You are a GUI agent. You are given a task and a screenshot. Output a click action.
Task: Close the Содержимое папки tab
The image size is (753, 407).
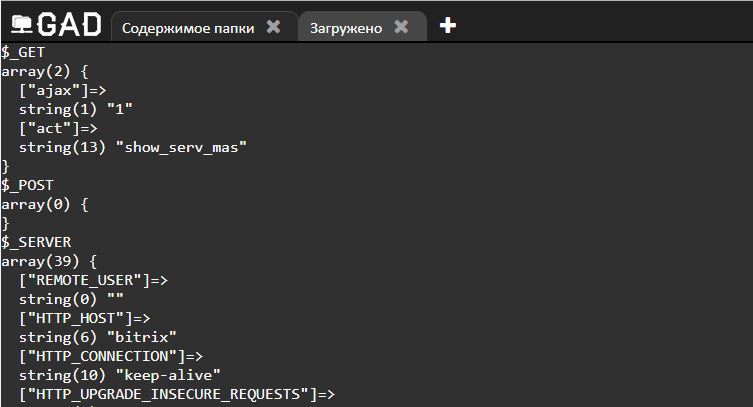[x=273, y=26]
